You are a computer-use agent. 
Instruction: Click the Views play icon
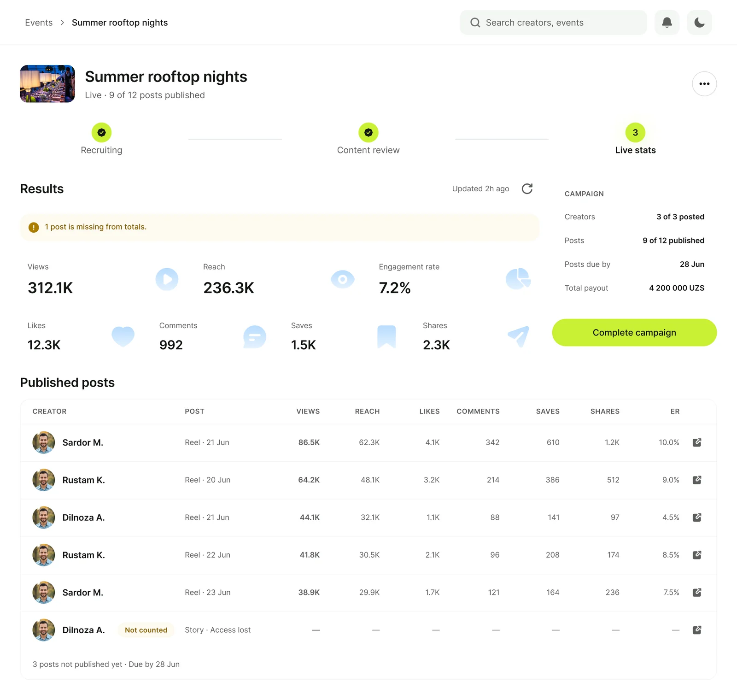click(x=167, y=279)
